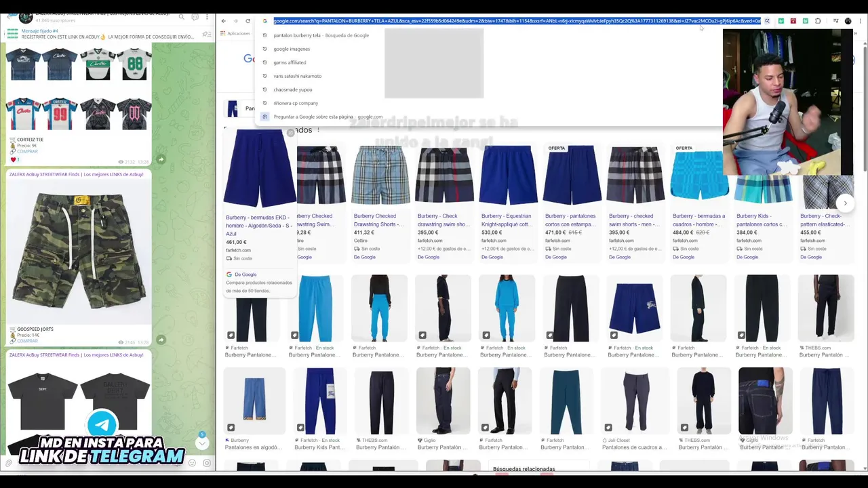Click the heart reaction on CORTEIZ TEE post
The image size is (868, 488).
14,160
